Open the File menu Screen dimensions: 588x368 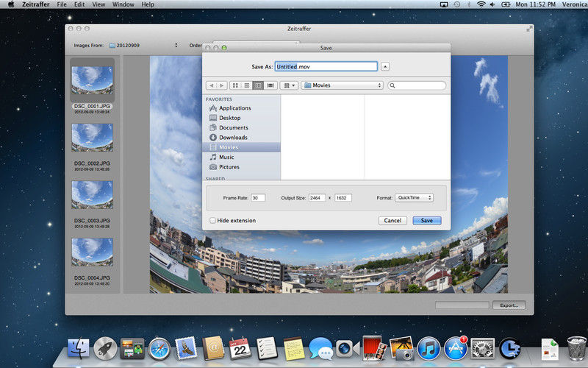tap(62, 4)
